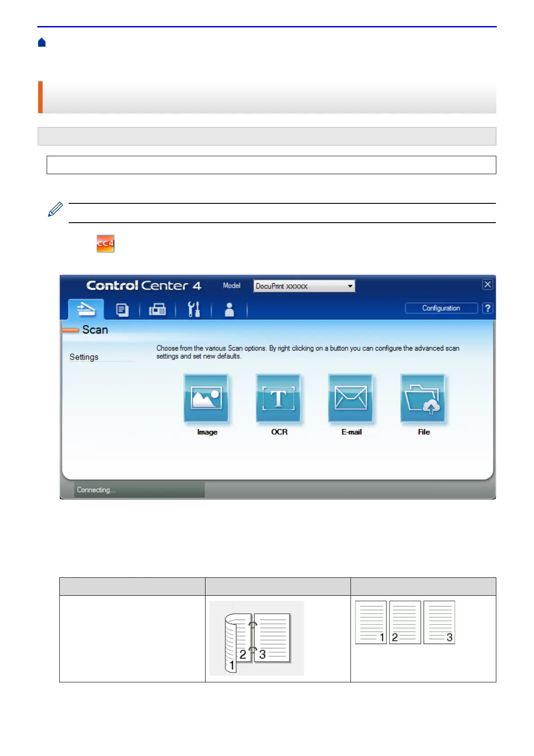This screenshot has height=756, width=534.
Task: Open the Device Settings tools tab
Action: click(193, 310)
